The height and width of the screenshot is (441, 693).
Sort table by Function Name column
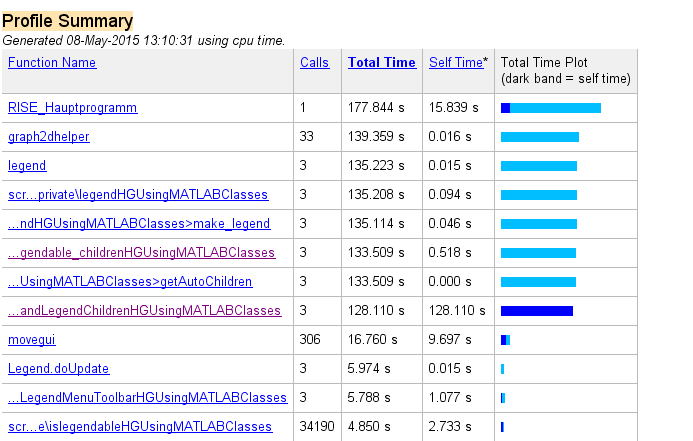click(52, 62)
